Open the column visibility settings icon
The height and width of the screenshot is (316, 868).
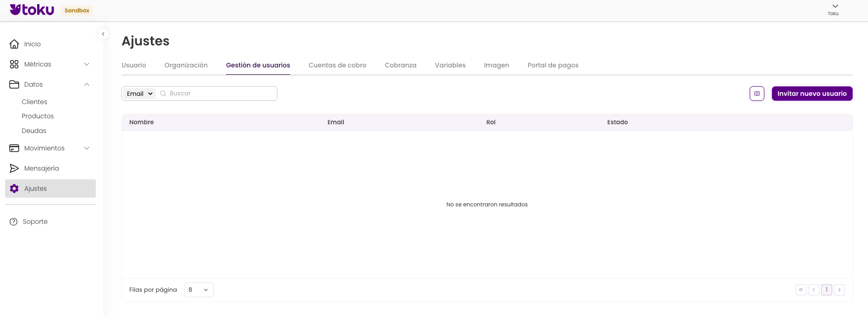tap(757, 94)
